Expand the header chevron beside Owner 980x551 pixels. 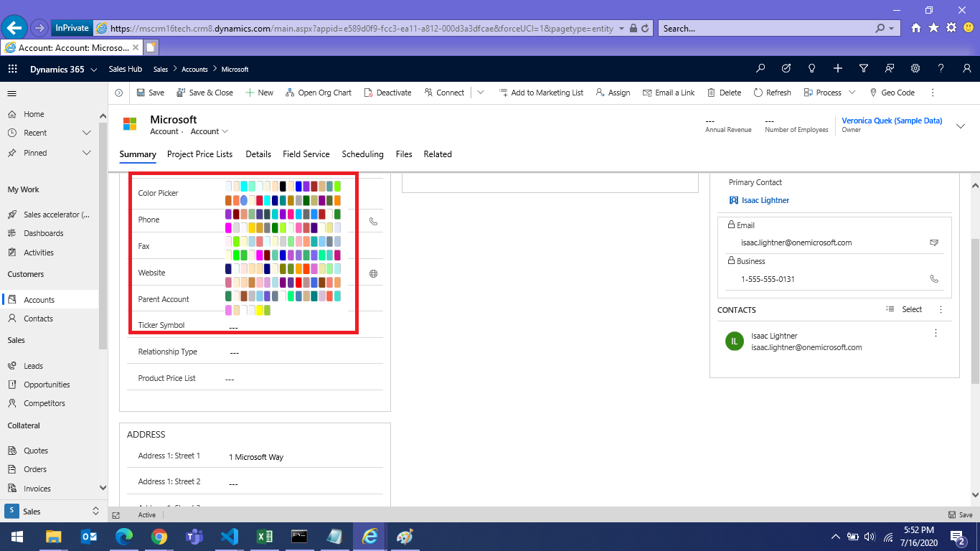click(x=961, y=126)
